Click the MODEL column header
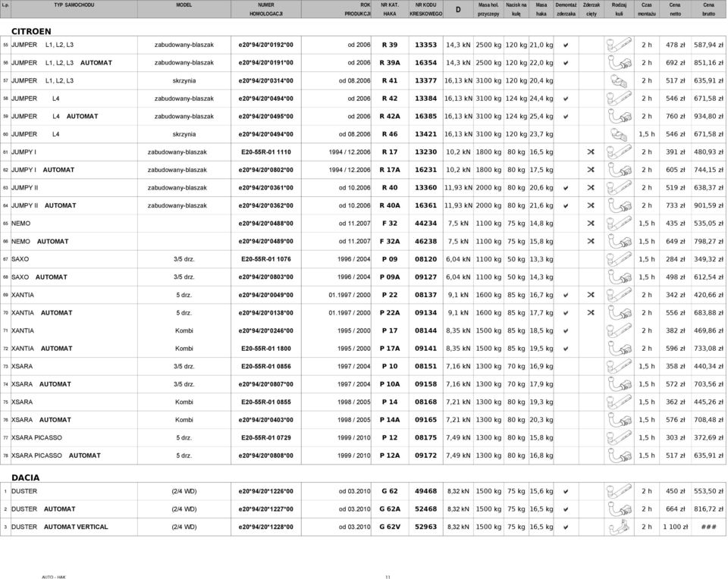 pyautogui.click(x=184, y=5)
